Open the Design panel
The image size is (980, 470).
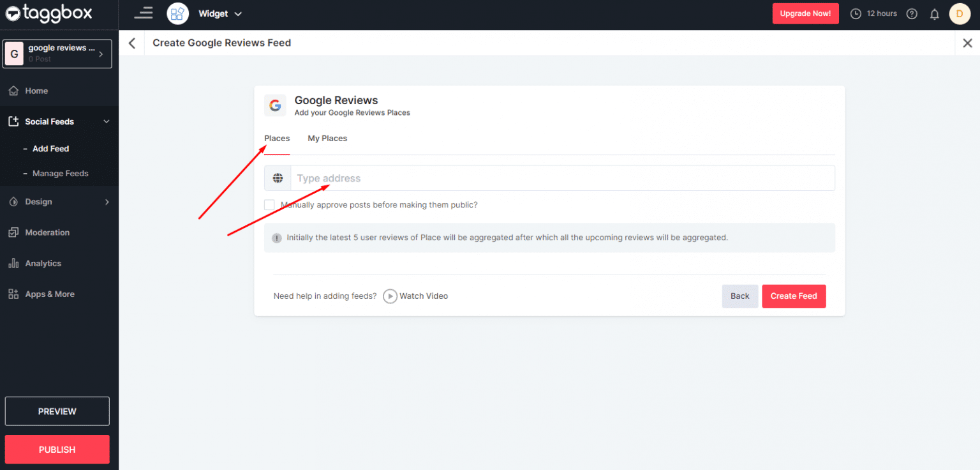tap(38, 201)
